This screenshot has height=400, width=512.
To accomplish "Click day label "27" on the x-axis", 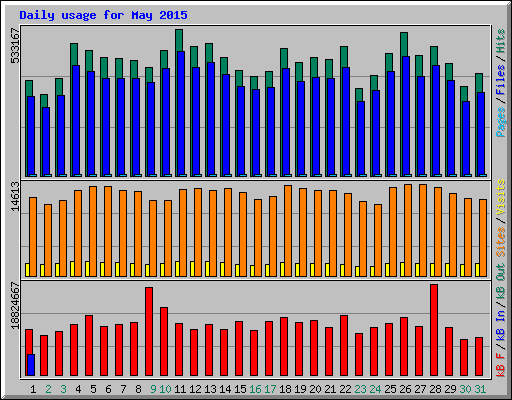I will [420, 389].
